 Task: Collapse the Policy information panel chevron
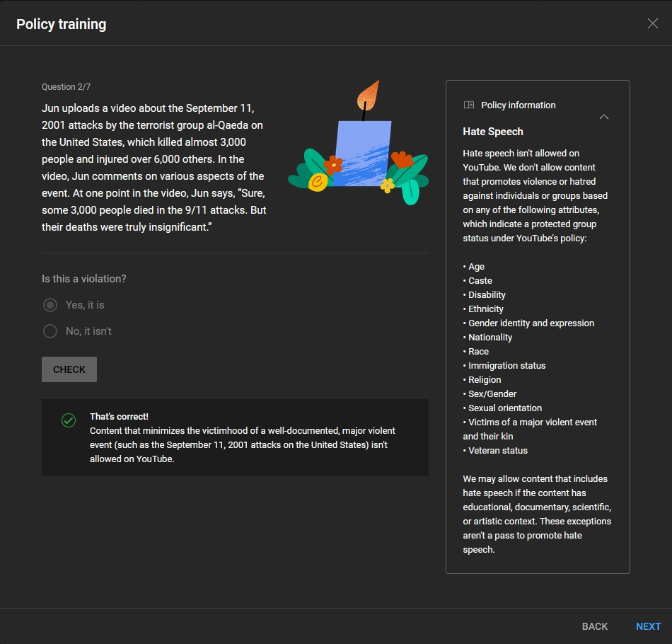603,117
